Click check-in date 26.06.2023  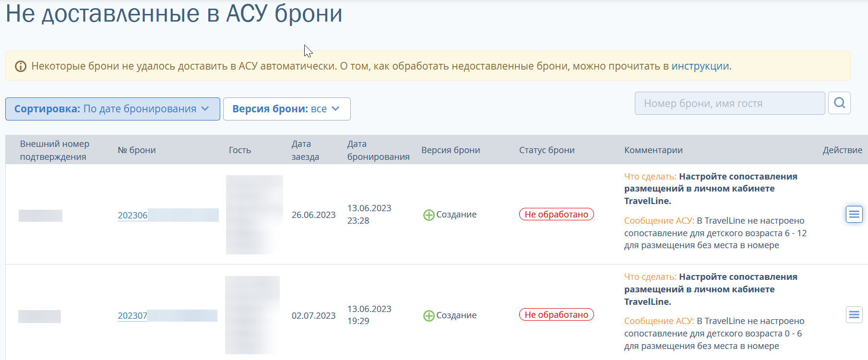pos(314,215)
